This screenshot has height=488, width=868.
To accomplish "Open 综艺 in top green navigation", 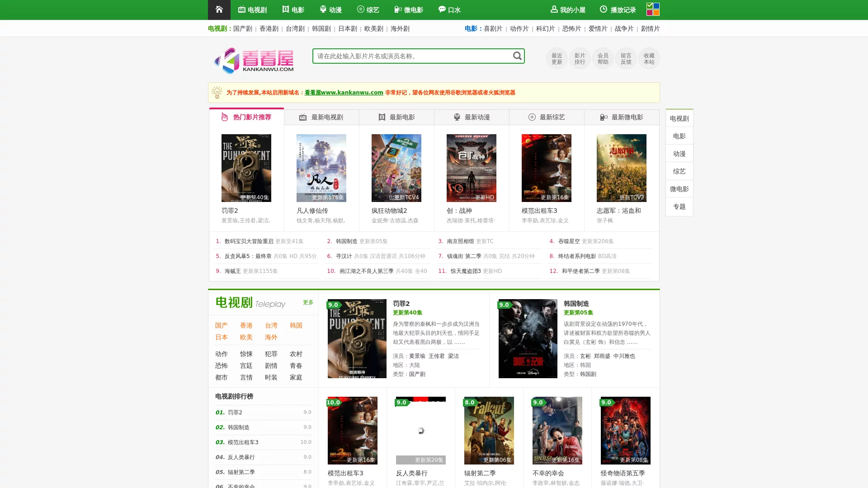I will [x=368, y=10].
